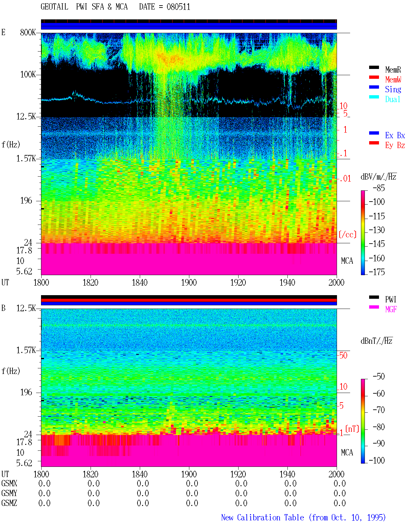Viewport: 420px width, 523px height.
Task: Click the dBnT magnetic field color bar
Action: 363,421
